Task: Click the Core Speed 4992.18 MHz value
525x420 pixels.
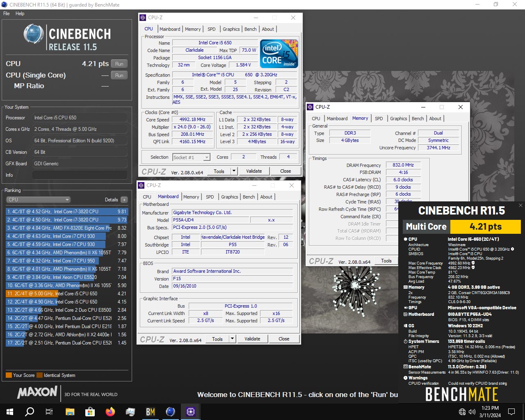Action: tap(192, 120)
